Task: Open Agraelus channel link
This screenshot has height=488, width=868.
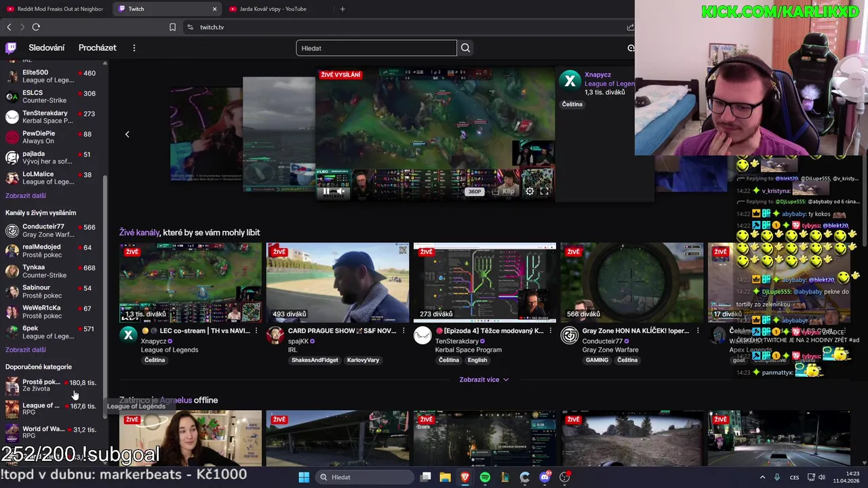Action: coord(176,400)
